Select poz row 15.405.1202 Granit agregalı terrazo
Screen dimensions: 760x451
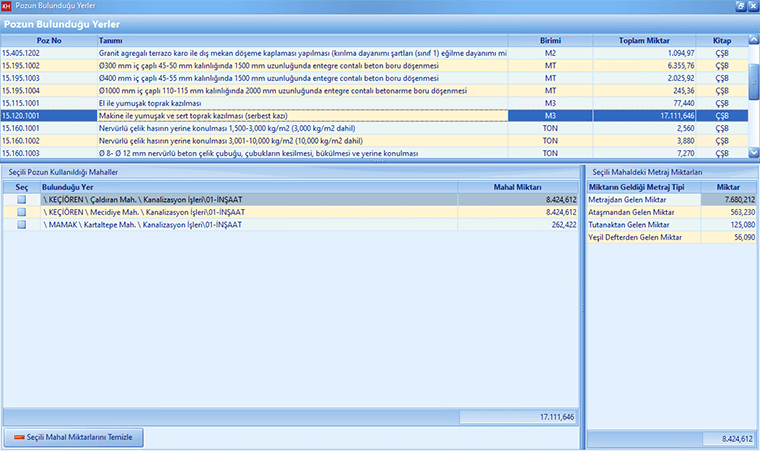pyautogui.click(x=300, y=52)
